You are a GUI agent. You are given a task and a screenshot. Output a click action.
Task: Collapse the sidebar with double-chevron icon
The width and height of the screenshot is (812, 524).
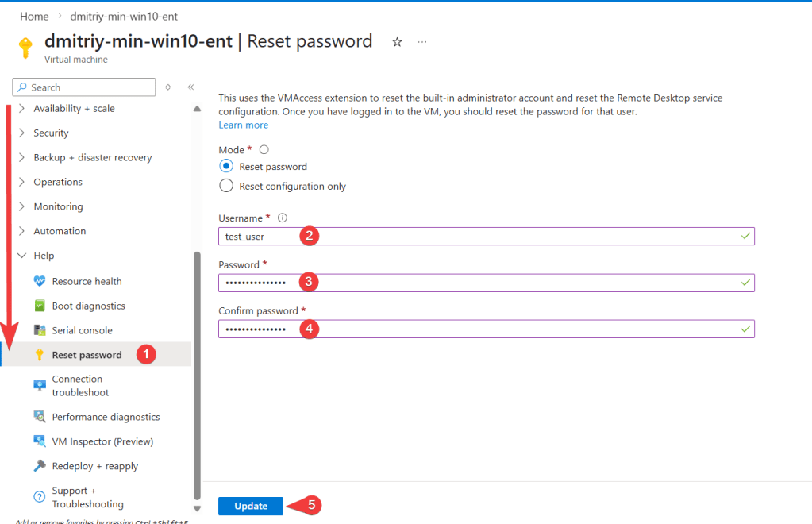(190, 87)
